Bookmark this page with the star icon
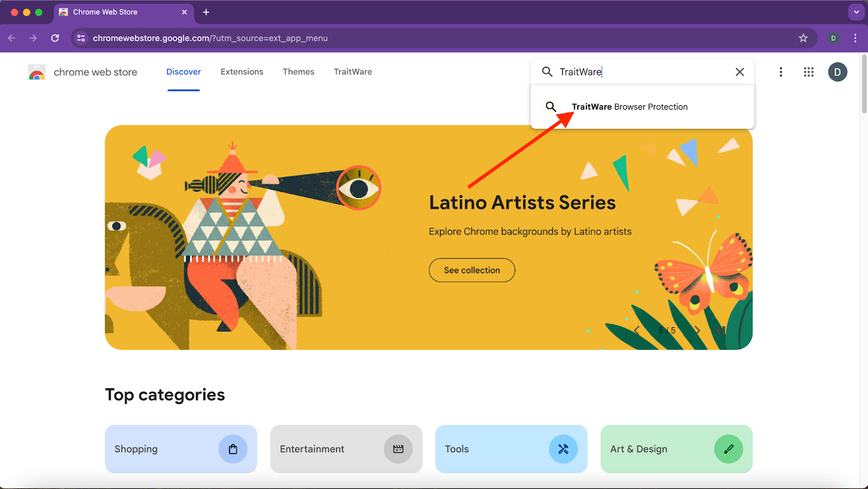Image resolution: width=868 pixels, height=489 pixels. click(x=803, y=38)
